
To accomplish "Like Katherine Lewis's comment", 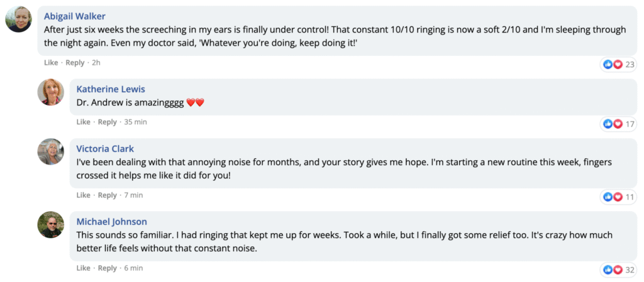I will (84, 122).
